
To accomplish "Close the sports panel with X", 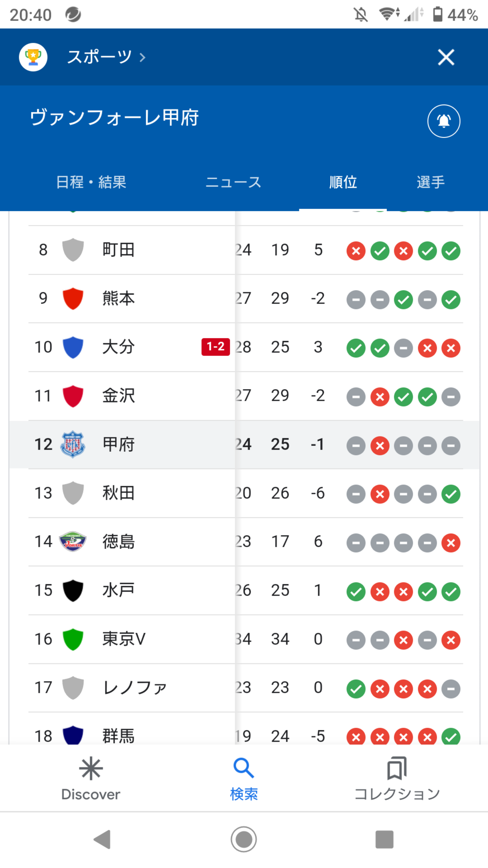I will [x=446, y=57].
